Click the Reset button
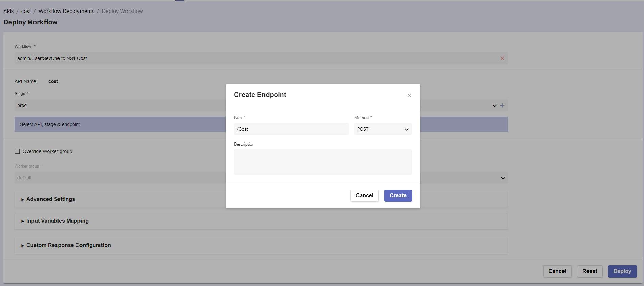The image size is (644, 286). 590,271
